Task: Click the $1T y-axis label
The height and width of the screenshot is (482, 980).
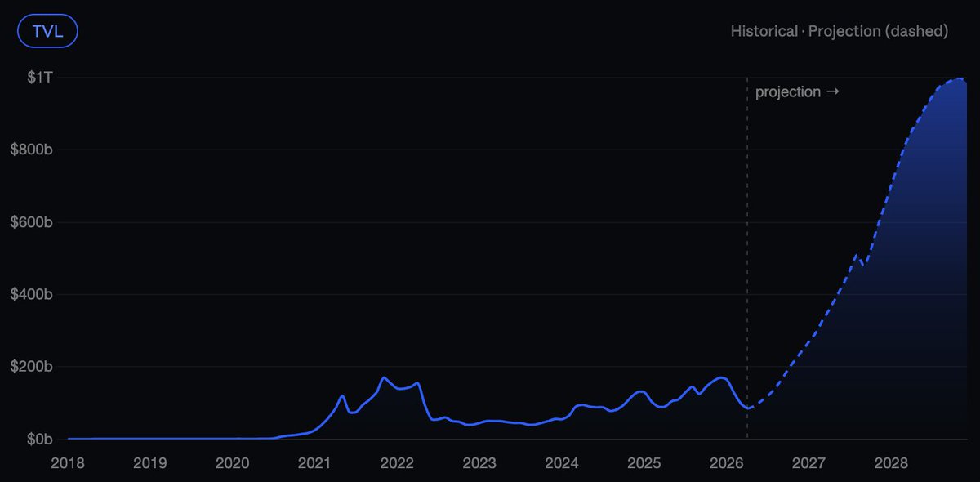Action: click(39, 78)
